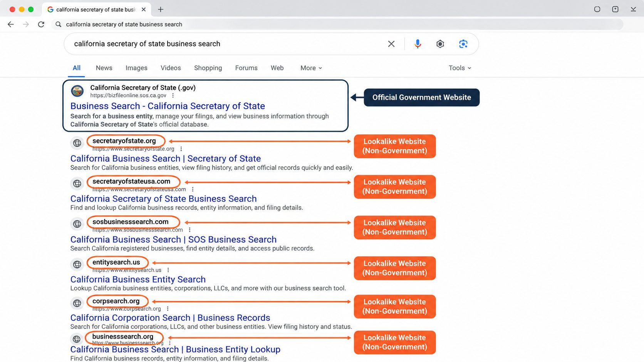Screen dimensions: 644x362
Task: Open the three-dot menu beside www.secretaryofstate.org
Action: pos(181,149)
